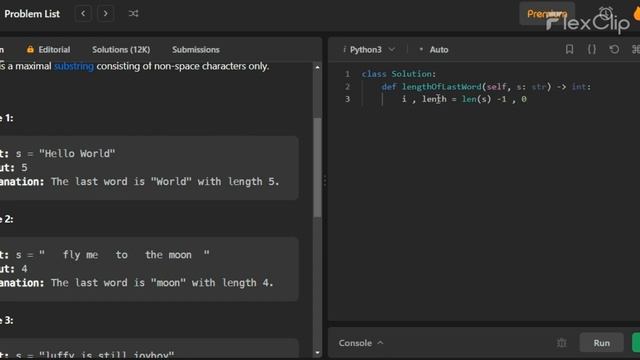Reset code to default with the revert icon
The image size is (640, 360).
(x=614, y=49)
